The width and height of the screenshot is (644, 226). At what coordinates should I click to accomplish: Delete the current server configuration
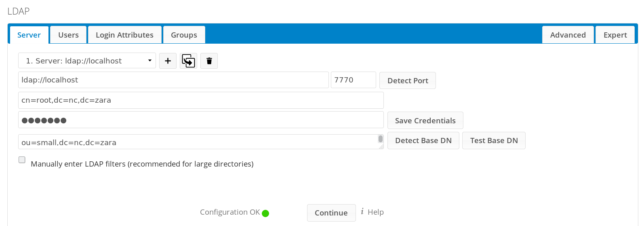click(209, 61)
